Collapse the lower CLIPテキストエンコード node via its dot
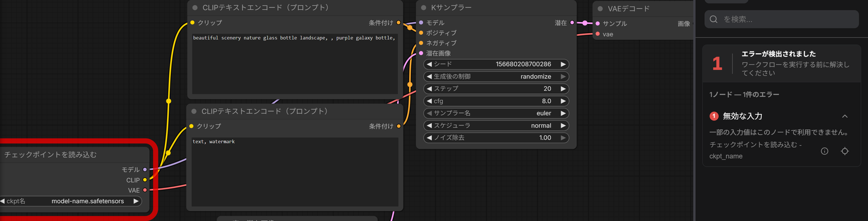Viewport: 868px width, 221px height. tap(194, 111)
